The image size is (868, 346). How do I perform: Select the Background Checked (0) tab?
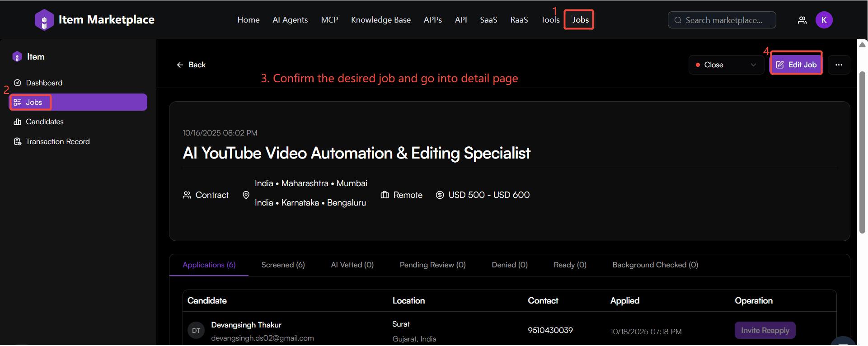[x=655, y=265]
